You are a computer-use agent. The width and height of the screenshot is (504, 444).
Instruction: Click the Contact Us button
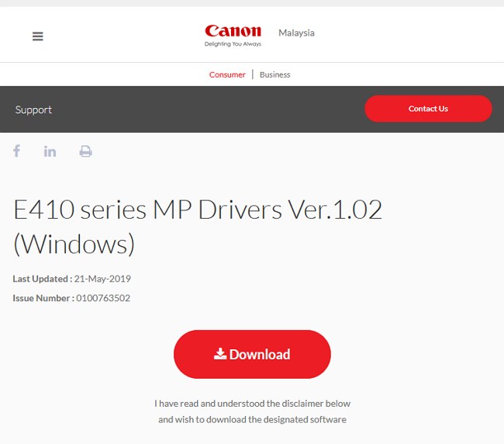coord(428,109)
